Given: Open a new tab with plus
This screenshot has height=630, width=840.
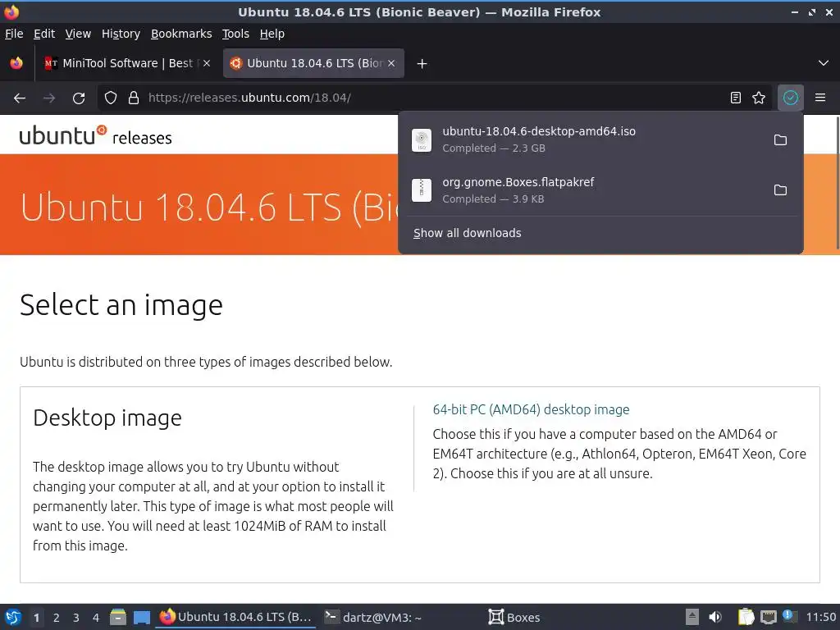Looking at the screenshot, I should 422,64.
